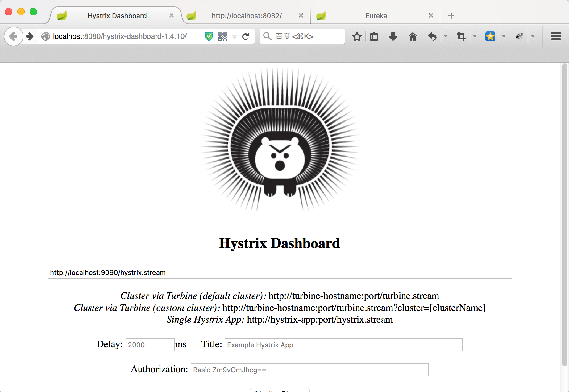The width and height of the screenshot is (569, 392).
Task: Close the http://localhost:8082/ tab
Action: click(301, 15)
